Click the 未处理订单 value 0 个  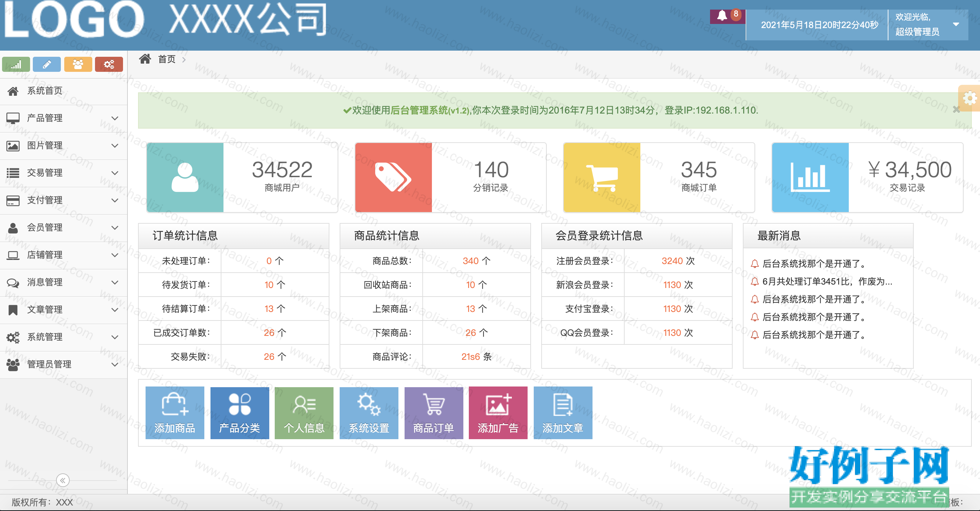click(275, 261)
